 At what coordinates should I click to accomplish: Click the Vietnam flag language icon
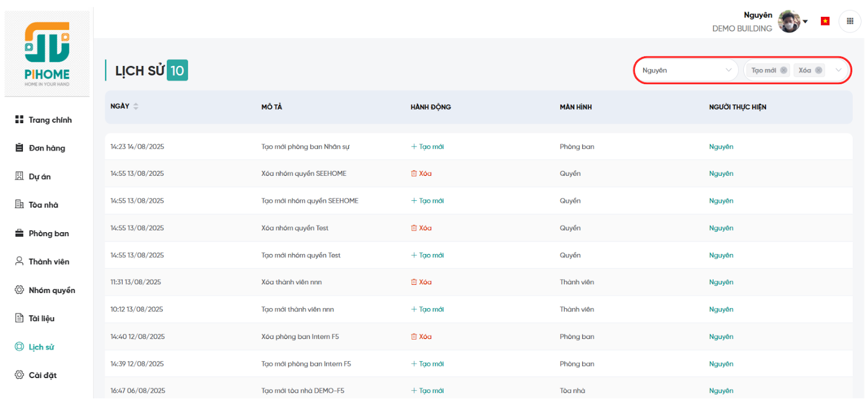(x=825, y=21)
